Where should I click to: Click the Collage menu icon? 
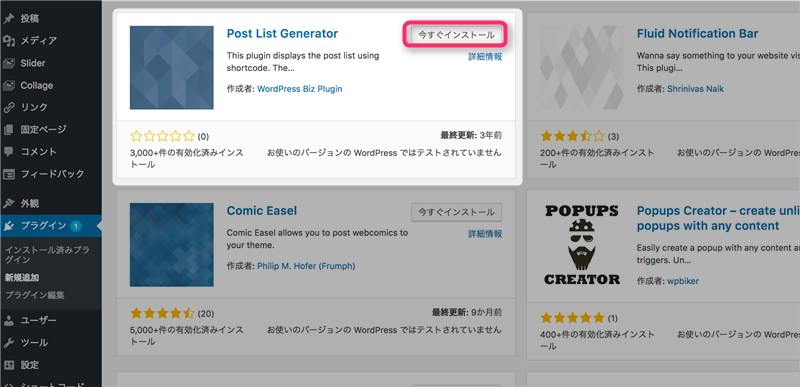click(x=9, y=86)
